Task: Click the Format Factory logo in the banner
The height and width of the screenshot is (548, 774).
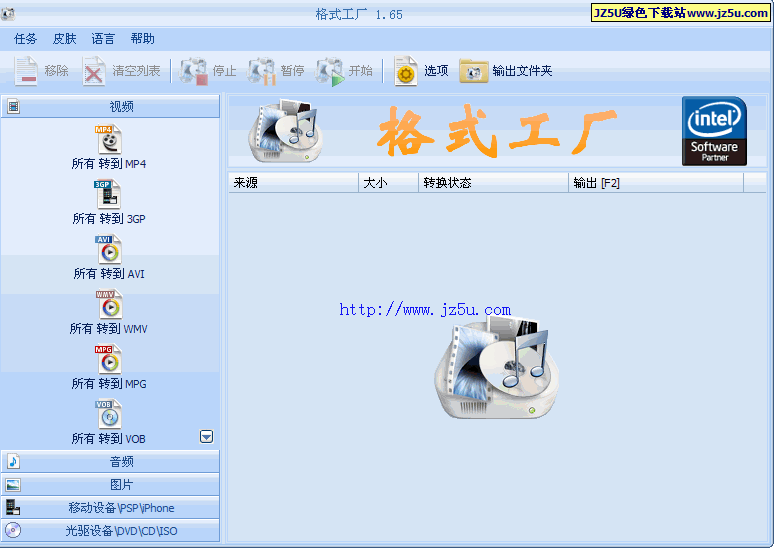Action: tap(285, 131)
